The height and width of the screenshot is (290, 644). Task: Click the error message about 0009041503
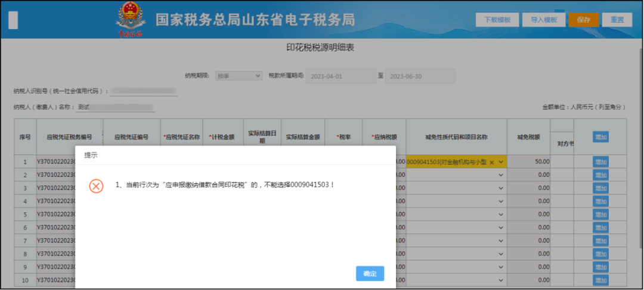click(225, 185)
